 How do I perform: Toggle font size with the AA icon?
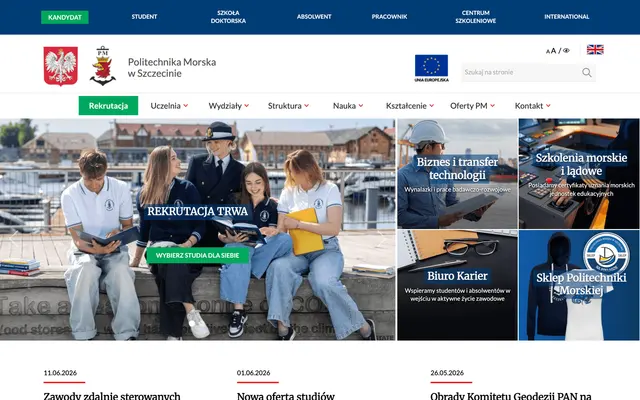click(551, 51)
